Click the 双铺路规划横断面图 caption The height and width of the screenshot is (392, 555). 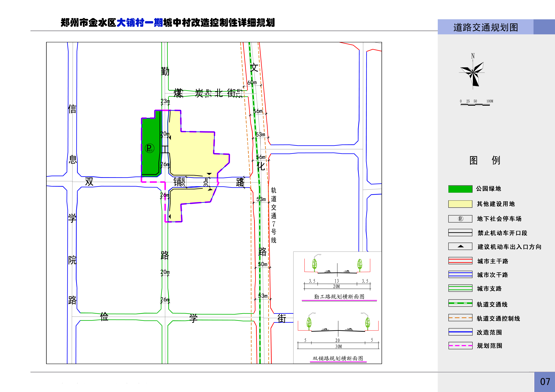338,358
